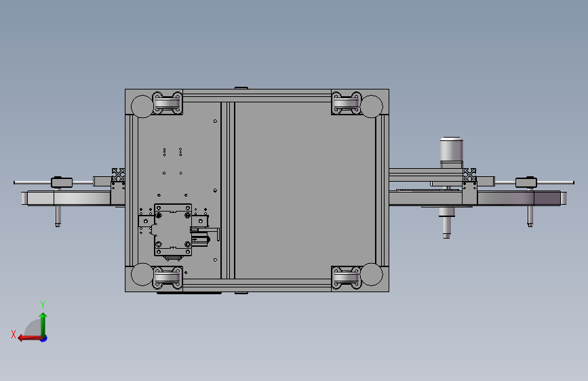Select the top-left caster wheel of the frame
The image size is (588, 381).
168,103
